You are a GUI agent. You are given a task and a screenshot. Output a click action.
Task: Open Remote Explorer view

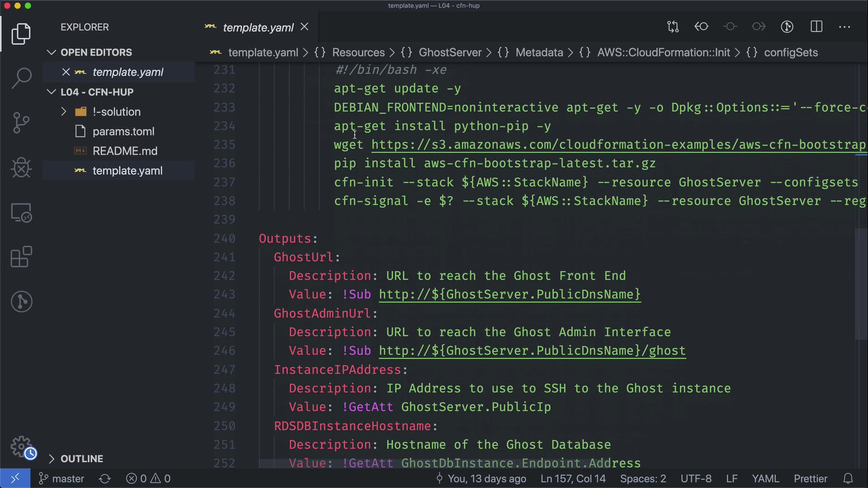tap(21, 212)
